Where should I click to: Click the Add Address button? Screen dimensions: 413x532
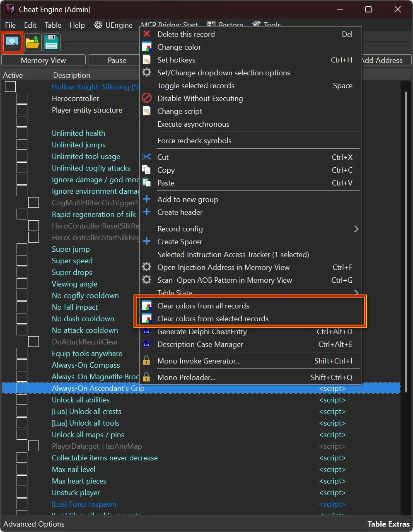[x=386, y=60]
